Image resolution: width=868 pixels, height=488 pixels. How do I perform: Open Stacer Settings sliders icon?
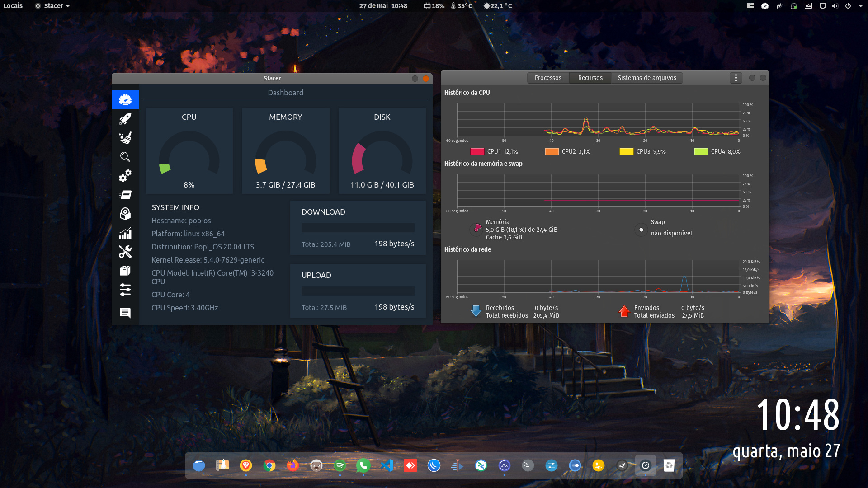[x=125, y=290]
